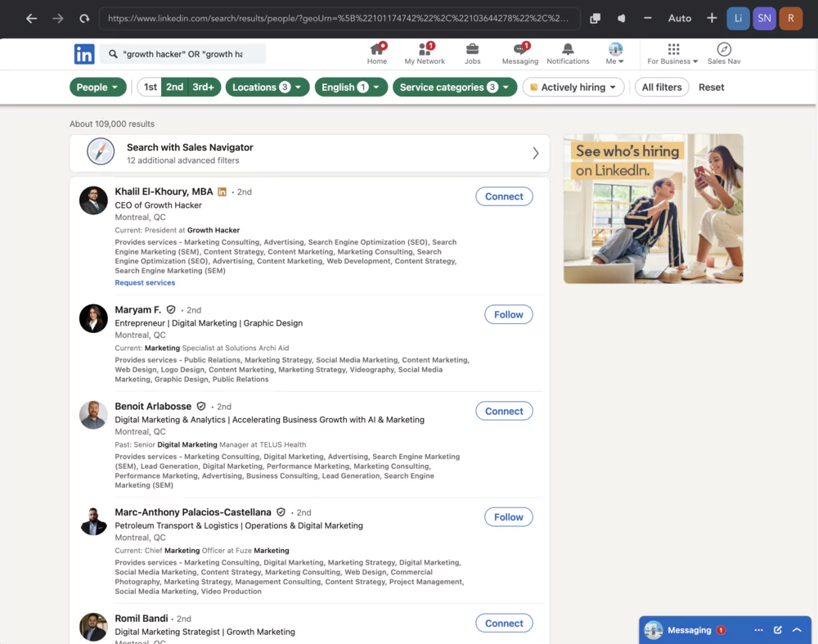818x644 pixels.
Task: Toggle the 1st connections filter
Action: [x=150, y=88]
